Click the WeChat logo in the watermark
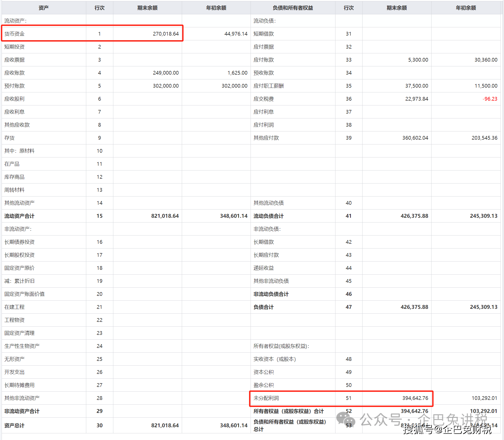504x440 pixels. point(346,420)
